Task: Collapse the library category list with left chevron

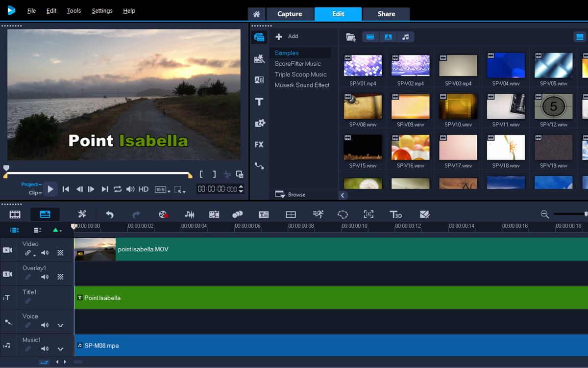Action: tap(343, 195)
